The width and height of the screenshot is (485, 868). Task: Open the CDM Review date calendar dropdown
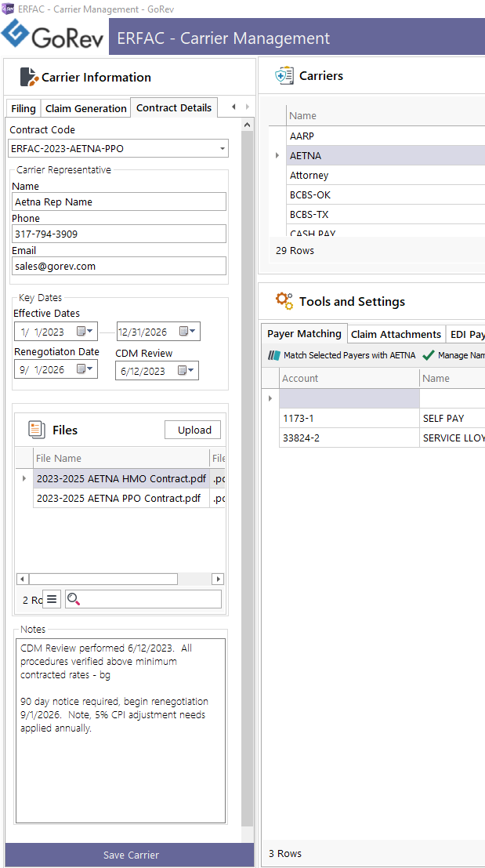click(x=186, y=371)
